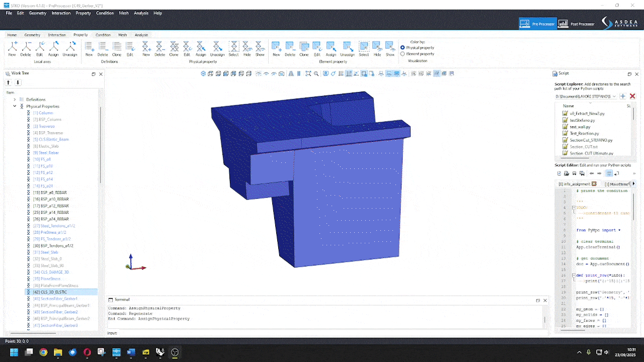Click Select in the Physical property group
The height and width of the screenshot is (362, 644).
point(233,49)
